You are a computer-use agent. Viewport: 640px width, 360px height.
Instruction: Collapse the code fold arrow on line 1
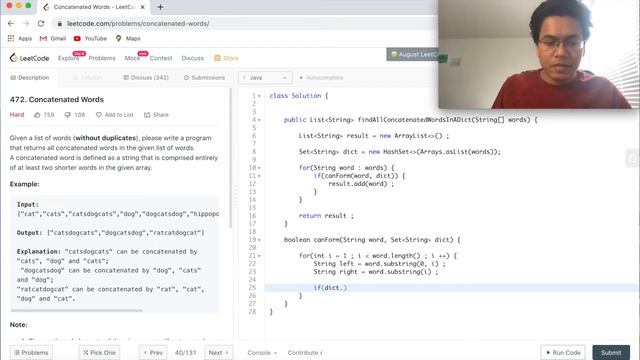coord(259,96)
